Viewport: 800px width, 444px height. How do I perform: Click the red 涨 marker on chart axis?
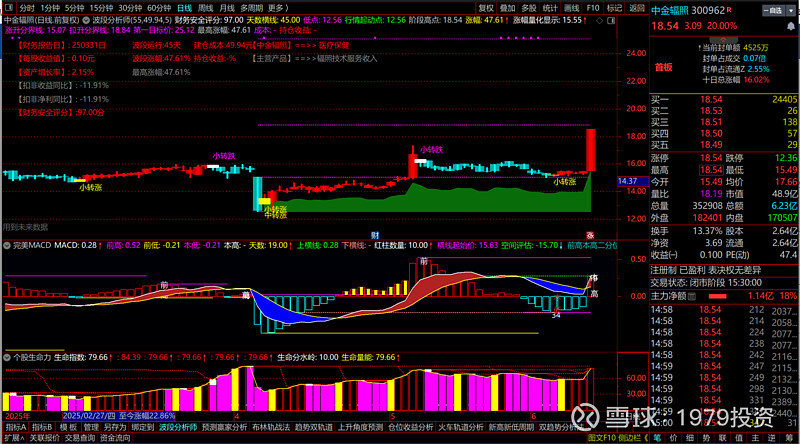click(x=590, y=235)
